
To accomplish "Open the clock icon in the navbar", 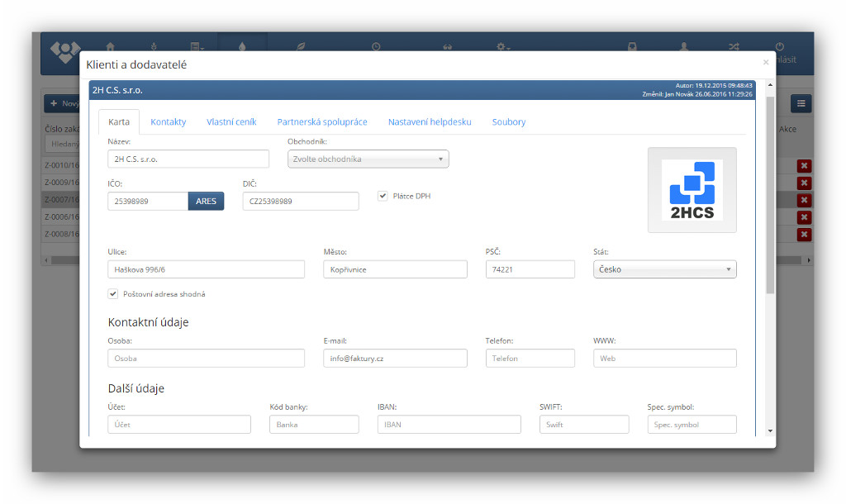I will (376, 46).
